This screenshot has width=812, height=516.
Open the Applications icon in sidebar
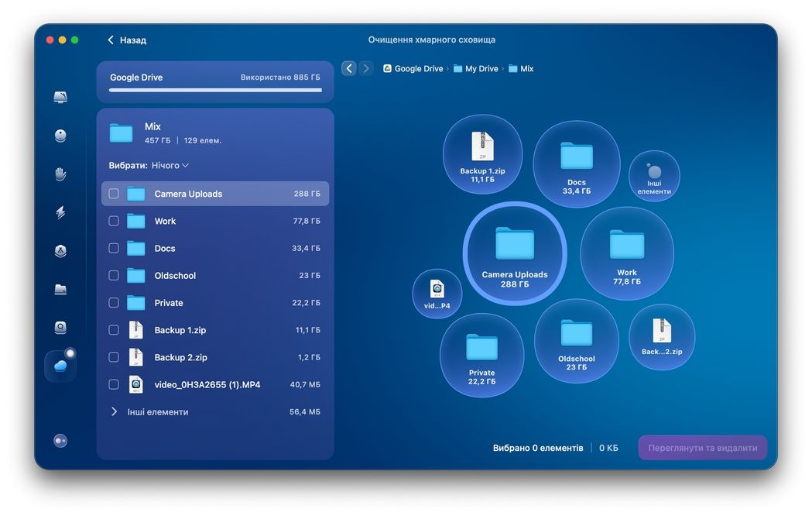point(60,251)
